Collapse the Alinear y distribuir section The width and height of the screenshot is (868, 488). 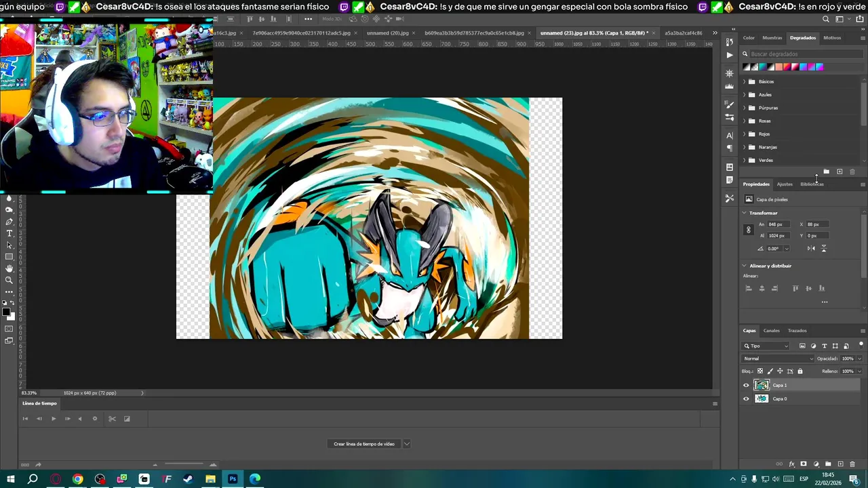(x=745, y=266)
